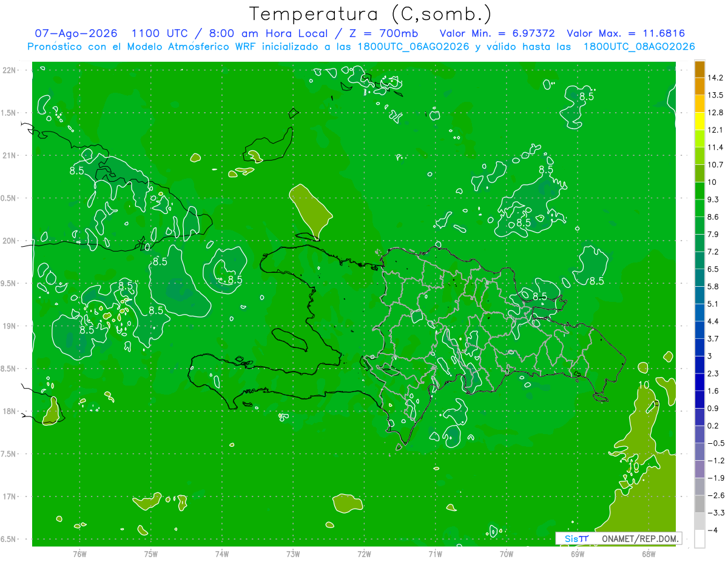Click the 12.8 legend value

(715, 113)
